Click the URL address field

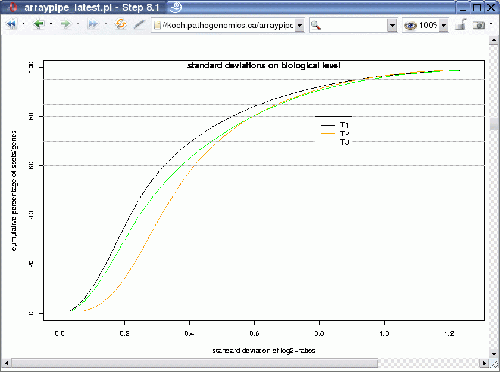[224, 25]
